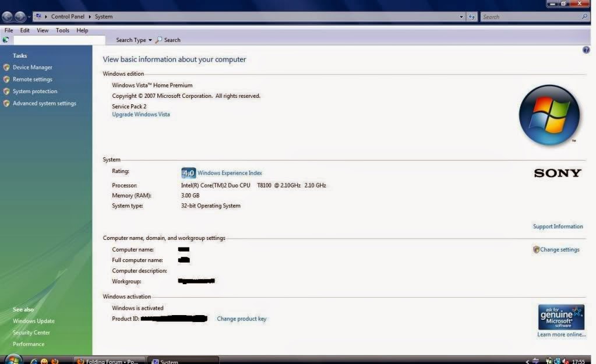Collapse hidden icons with the tray chevron
This screenshot has width=596, height=364.
(527, 361)
